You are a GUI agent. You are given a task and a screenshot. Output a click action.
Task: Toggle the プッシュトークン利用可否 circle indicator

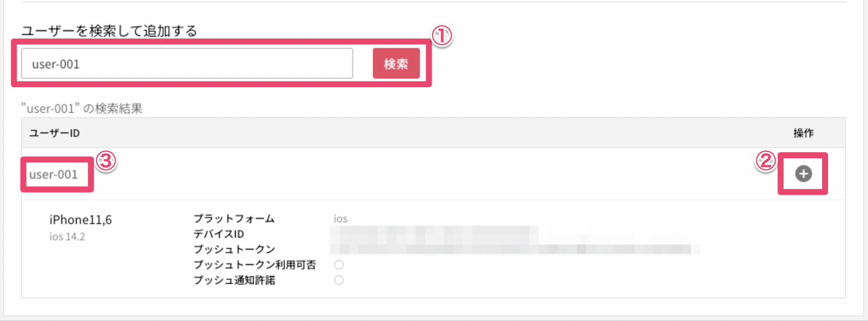point(339,264)
